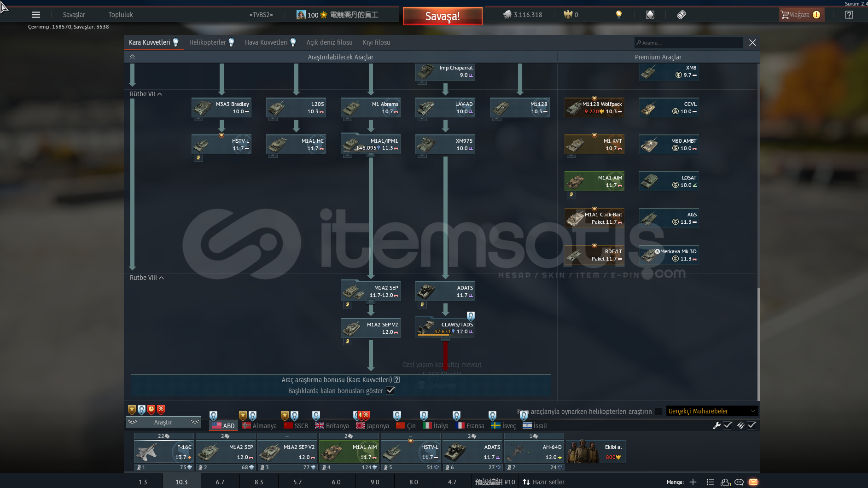
Task: Click the Arama search field
Action: pyautogui.click(x=689, y=43)
